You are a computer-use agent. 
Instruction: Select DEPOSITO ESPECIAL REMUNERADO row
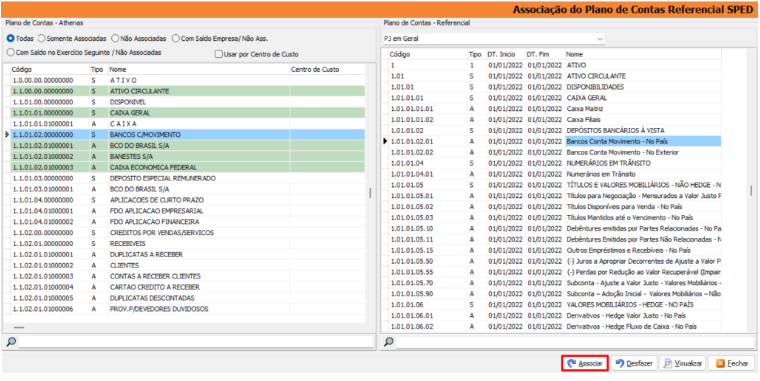[x=188, y=178]
